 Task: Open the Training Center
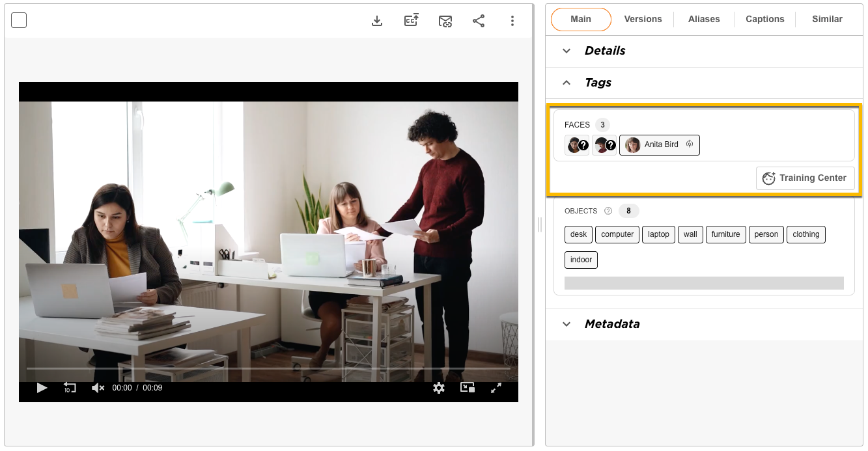805,178
